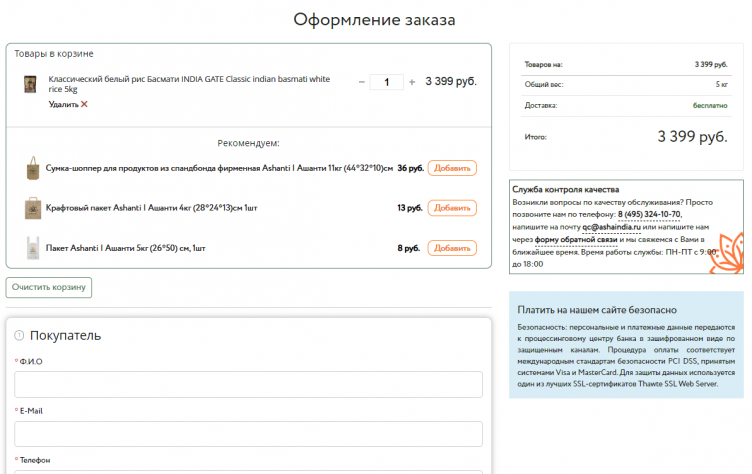Add the kraft bag for 13 руб.
This screenshot has width=752, height=474.
coord(452,208)
